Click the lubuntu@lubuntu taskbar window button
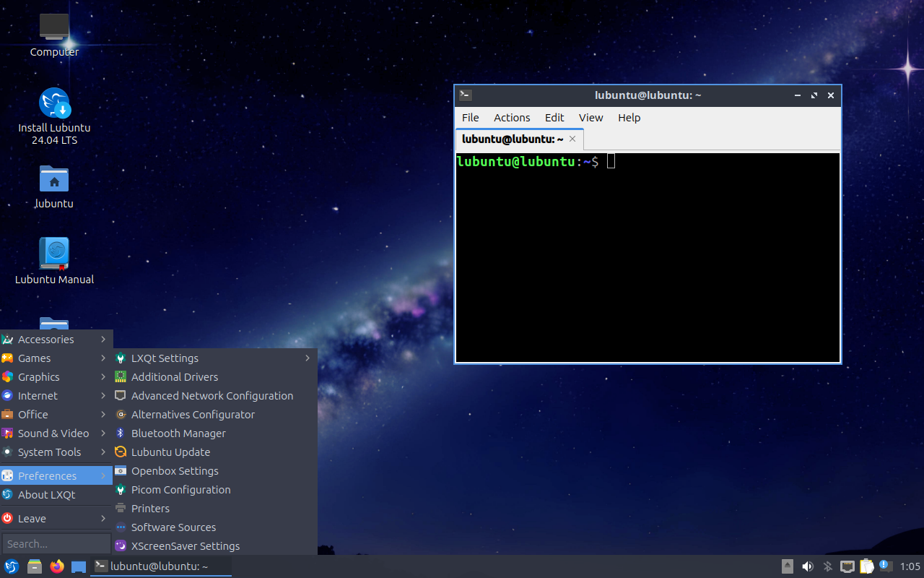The image size is (924, 578). point(162,566)
